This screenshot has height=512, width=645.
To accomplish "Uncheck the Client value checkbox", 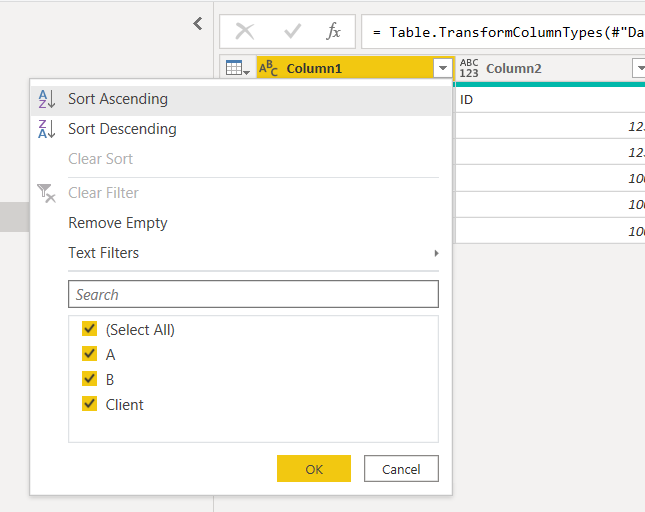I will (x=89, y=404).
